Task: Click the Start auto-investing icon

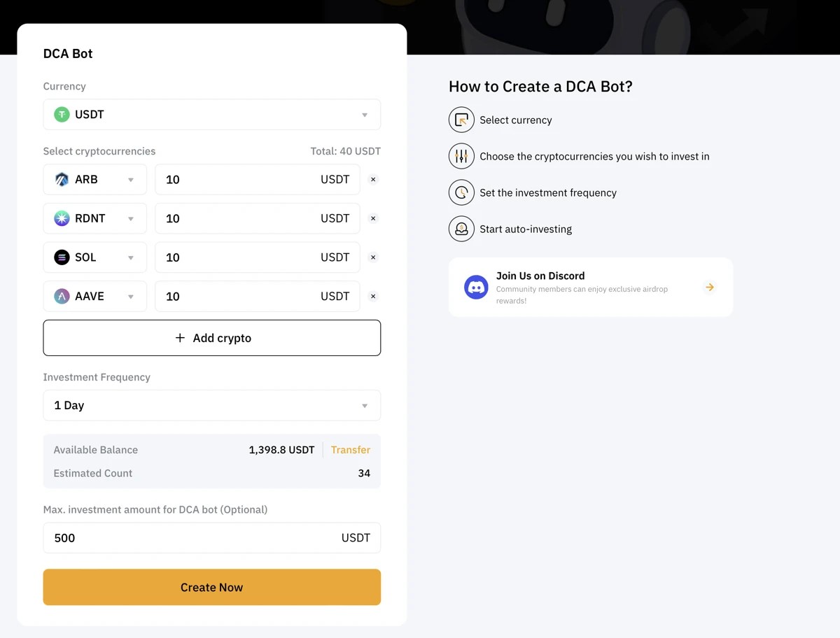Action: (461, 229)
